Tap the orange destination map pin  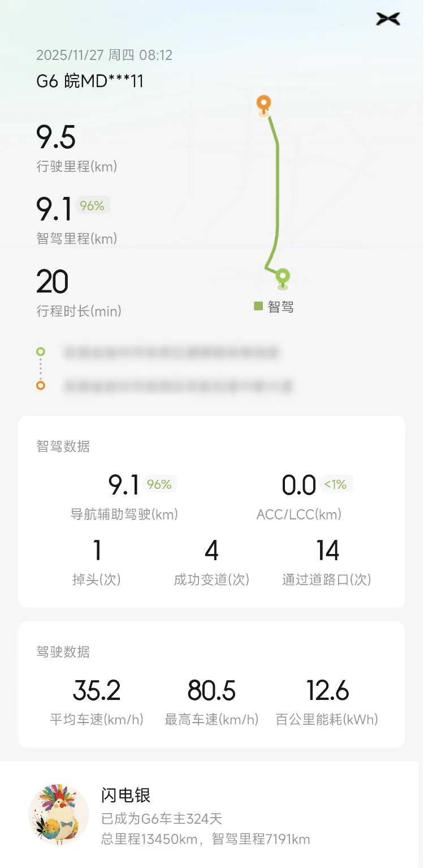[x=263, y=104]
